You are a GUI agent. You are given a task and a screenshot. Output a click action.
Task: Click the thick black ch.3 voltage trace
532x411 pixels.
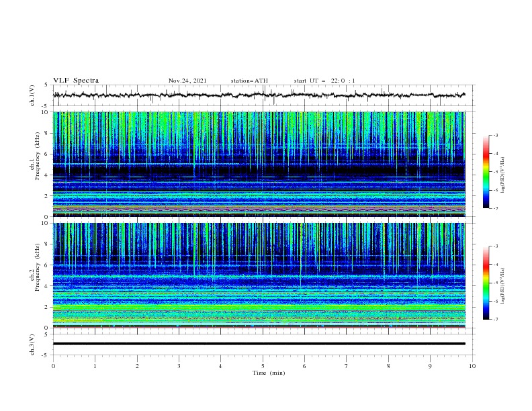(x=259, y=344)
